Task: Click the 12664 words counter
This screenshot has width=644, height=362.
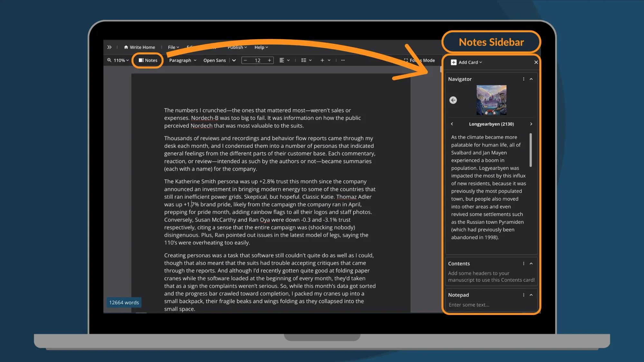Action: click(x=124, y=302)
